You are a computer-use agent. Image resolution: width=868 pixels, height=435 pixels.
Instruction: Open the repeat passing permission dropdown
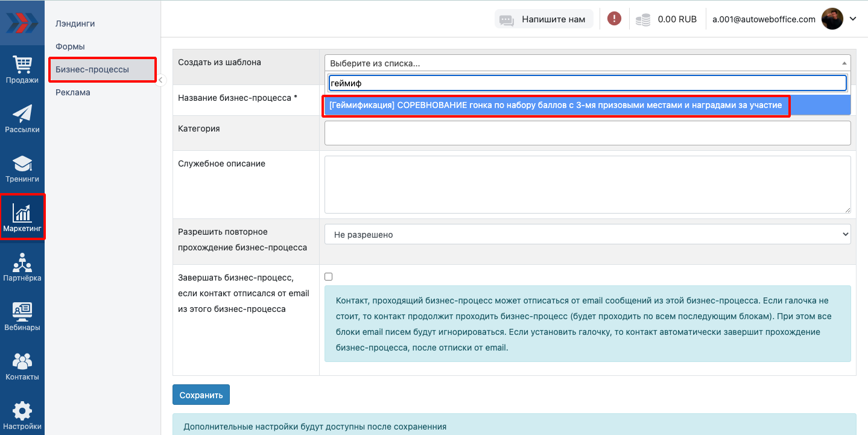pyautogui.click(x=587, y=235)
